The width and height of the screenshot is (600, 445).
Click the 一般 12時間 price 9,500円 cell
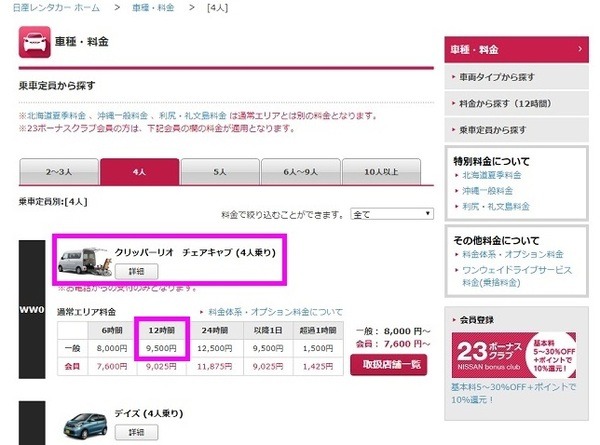[161, 348]
